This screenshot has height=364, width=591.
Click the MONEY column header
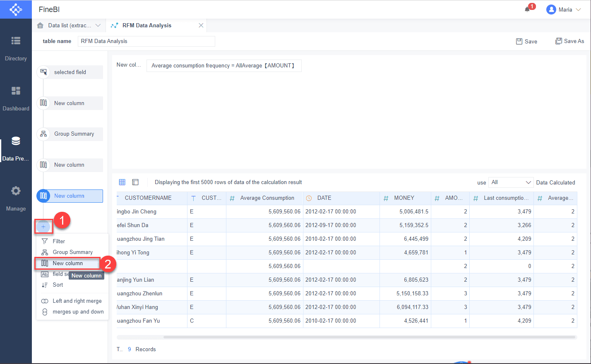pyautogui.click(x=405, y=198)
